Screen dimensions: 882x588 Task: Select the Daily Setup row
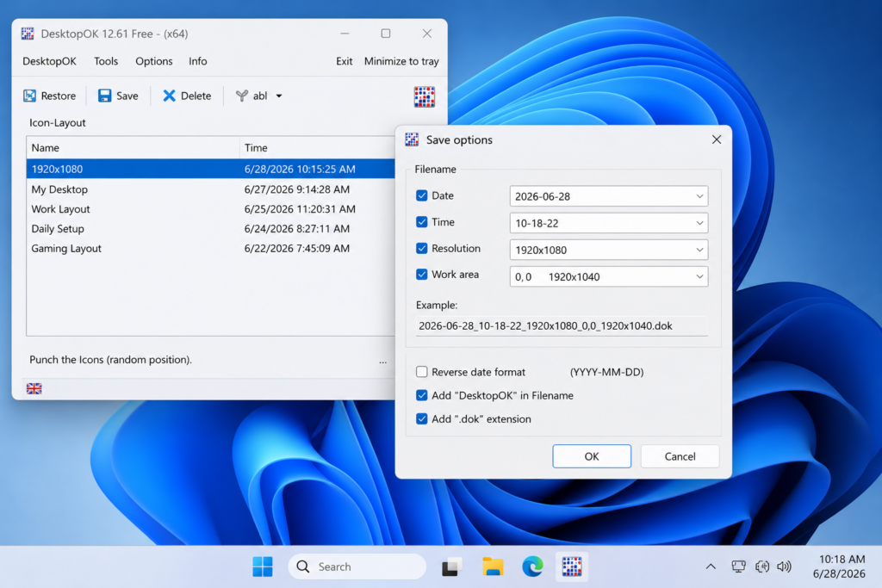(x=210, y=229)
